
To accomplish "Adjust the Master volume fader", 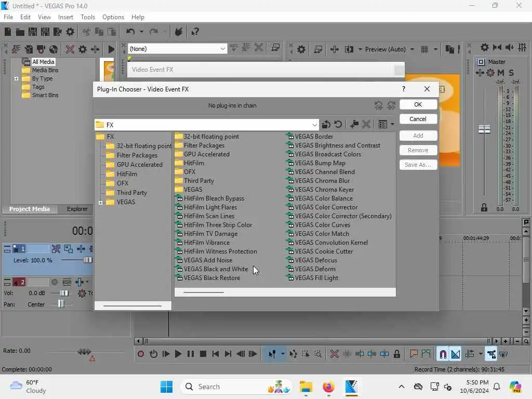I will (485, 129).
